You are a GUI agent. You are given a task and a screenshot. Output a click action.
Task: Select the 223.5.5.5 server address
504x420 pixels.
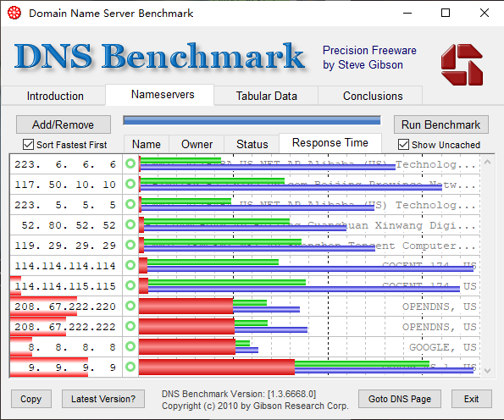pyautogui.click(x=65, y=205)
